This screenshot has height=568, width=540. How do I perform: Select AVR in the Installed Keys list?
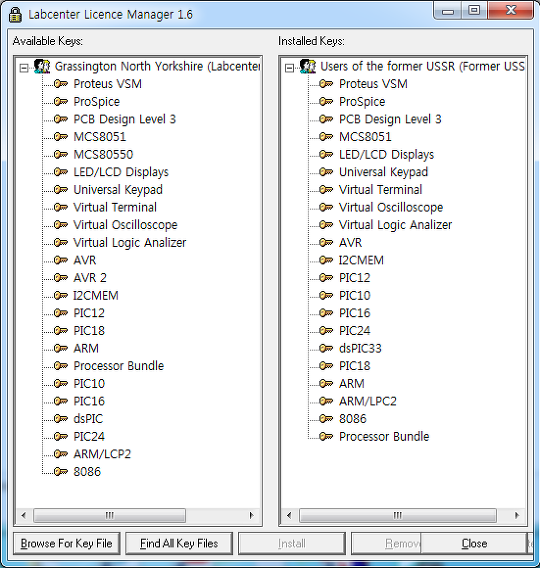(x=350, y=243)
